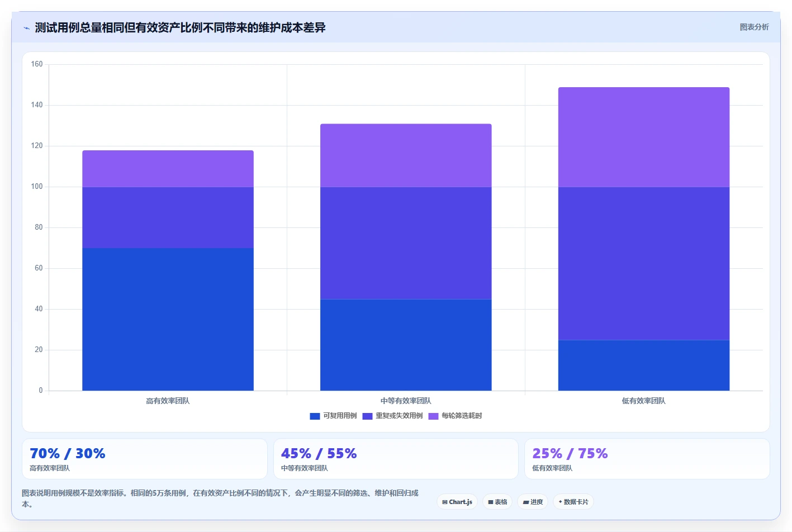Click the top purple segment of 高有效率团队 bar
The width and height of the screenshot is (792, 532).
(x=168, y=168)
